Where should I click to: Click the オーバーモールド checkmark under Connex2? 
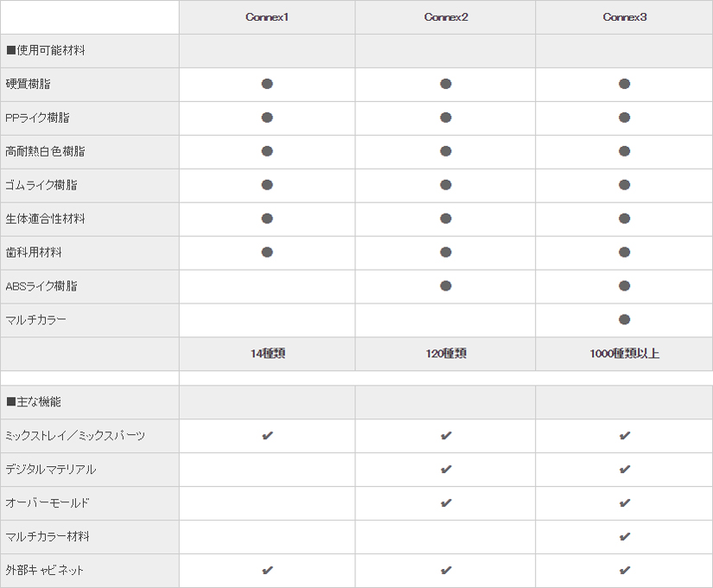pyautogui.click(x=446, y=503)
